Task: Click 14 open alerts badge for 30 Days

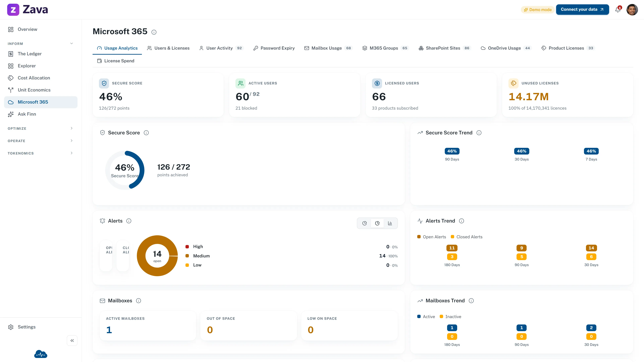Action: (591, 248)
